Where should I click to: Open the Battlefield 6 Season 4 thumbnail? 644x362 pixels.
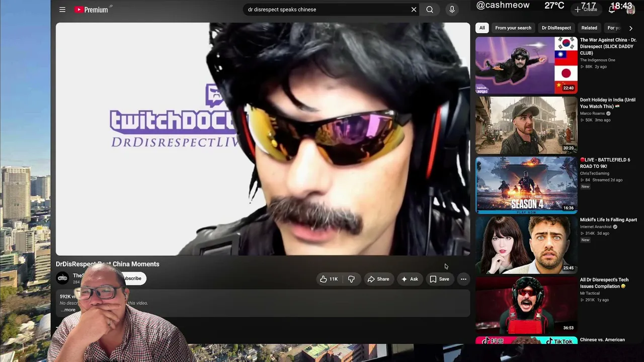point(526,185)
